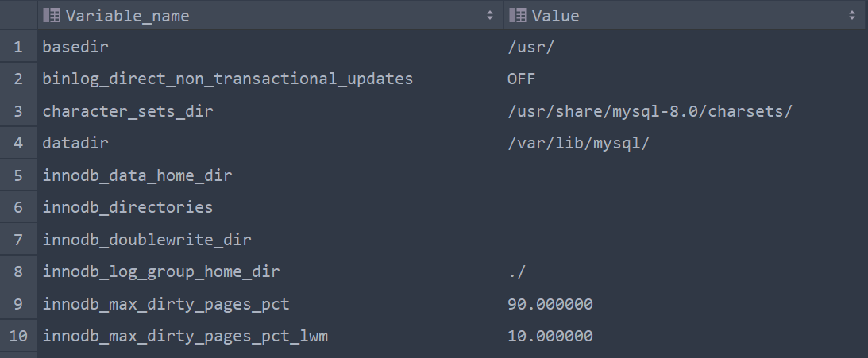The width and height of the screenshot is (868, 358).
Task: Select the innodb_max_dirty_pages_pct_lwm cell
Action: click(x=185, y=337)
